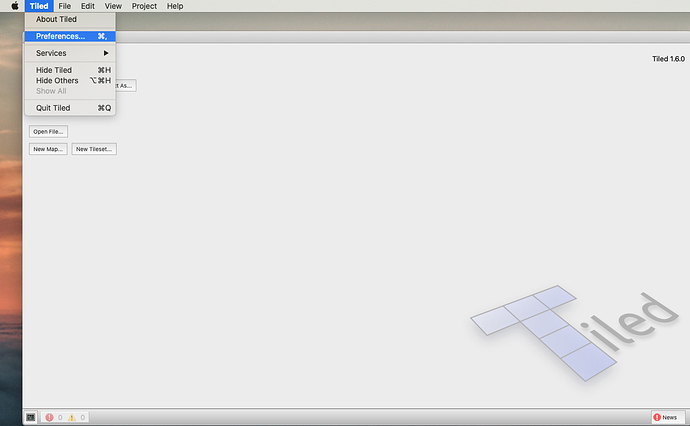
Task: Close the open Tiled application menu
Action: tap(39, 6)
